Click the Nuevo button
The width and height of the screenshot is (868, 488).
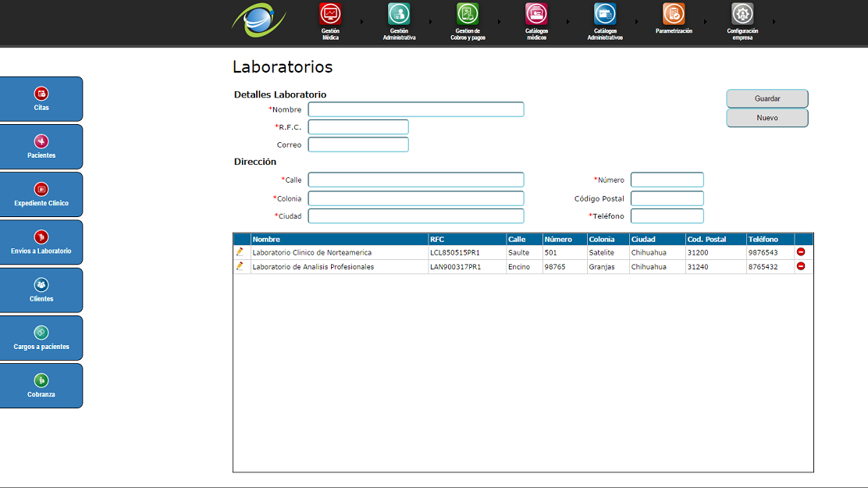pyautogui.click(x=767, y=118)
